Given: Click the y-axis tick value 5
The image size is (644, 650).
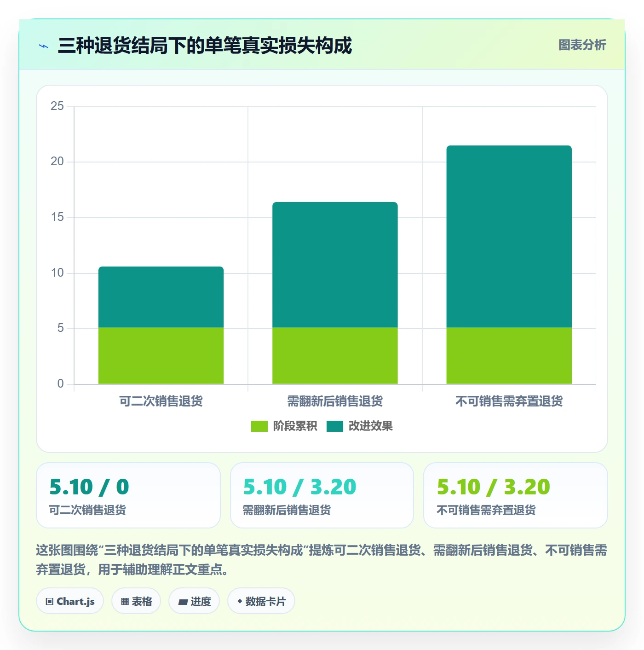Looking at the screenshot, I should point(61,328).
